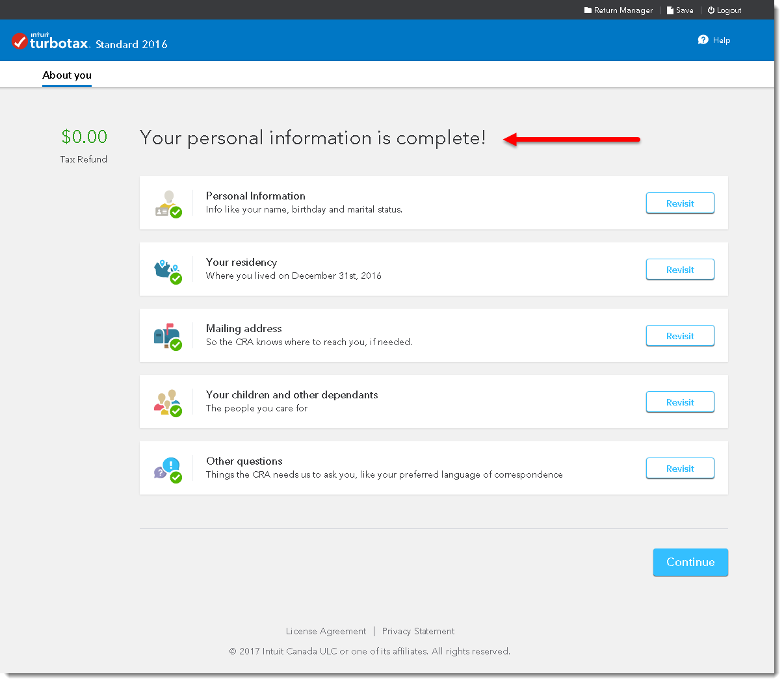The width and height of the screenshot is (784, 683).
Task: Open the About you tab
Action: (67, 75)
